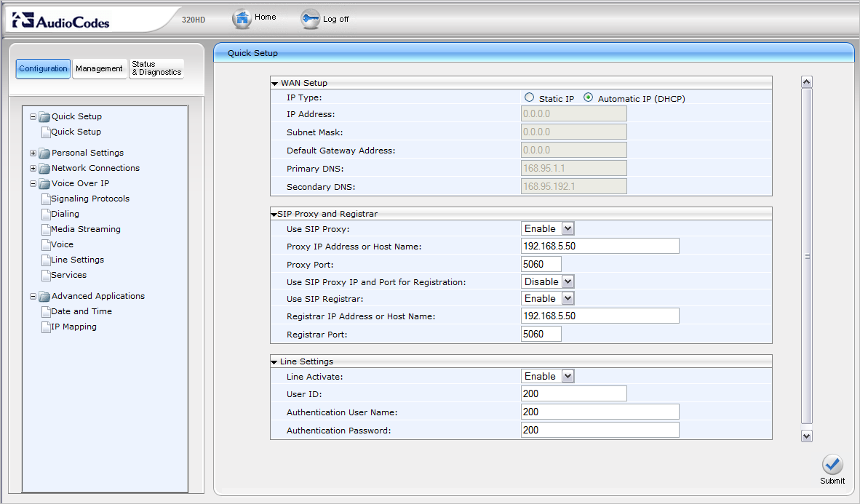Expand the Personal Settings tree node

click(x=33, y=153)
